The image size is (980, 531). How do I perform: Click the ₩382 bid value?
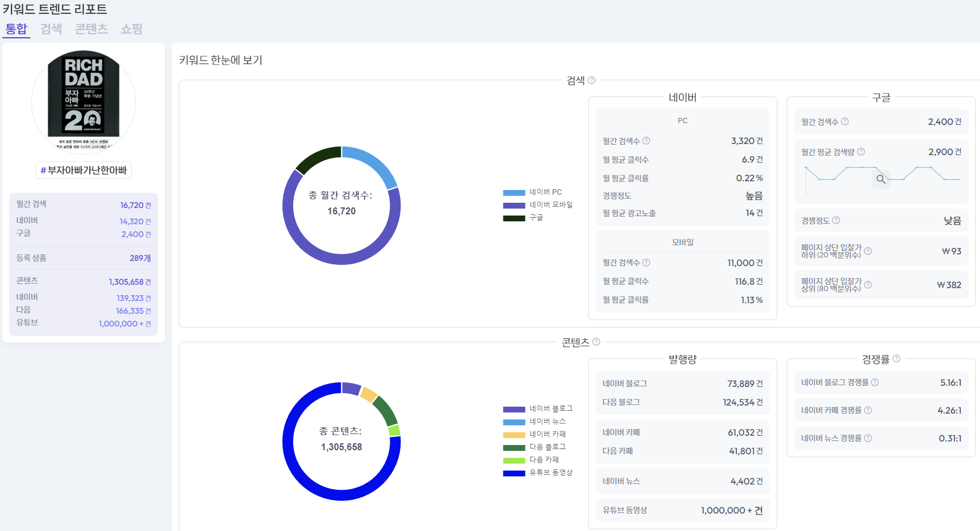coord(949,285)
